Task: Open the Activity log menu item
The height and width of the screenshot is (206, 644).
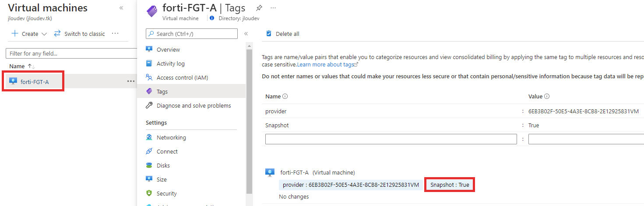Action: tap(171, 63)
